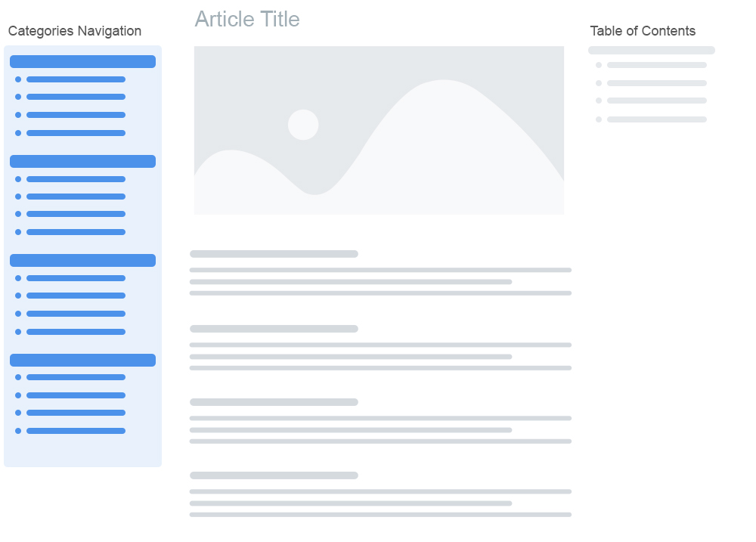Open the last link under the fourth category
Screen dimensions: 756x542
pos(76,431)
